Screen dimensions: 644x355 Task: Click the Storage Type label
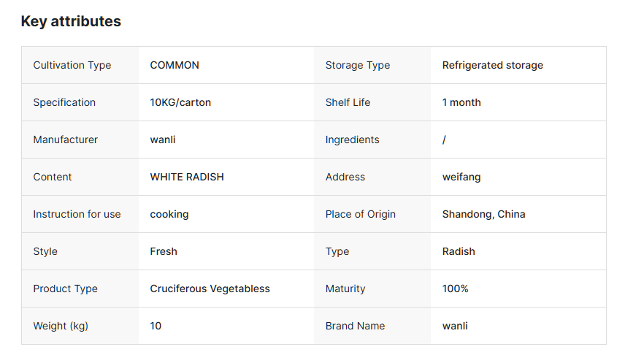tap(358, 65)
